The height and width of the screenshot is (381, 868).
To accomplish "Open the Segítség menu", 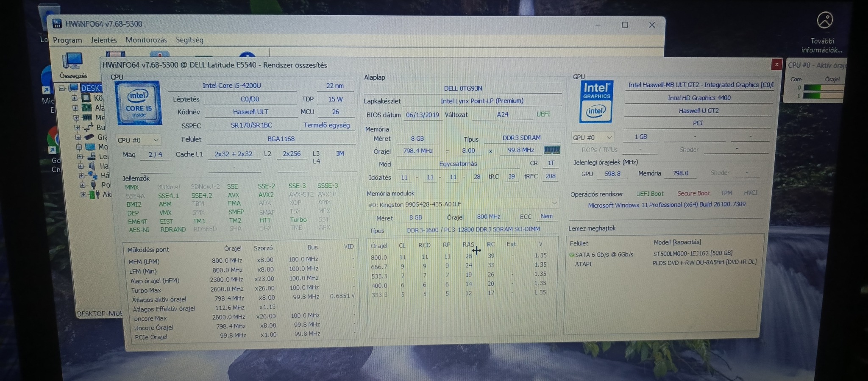I will pyautogui.click(x=189, y=40).
